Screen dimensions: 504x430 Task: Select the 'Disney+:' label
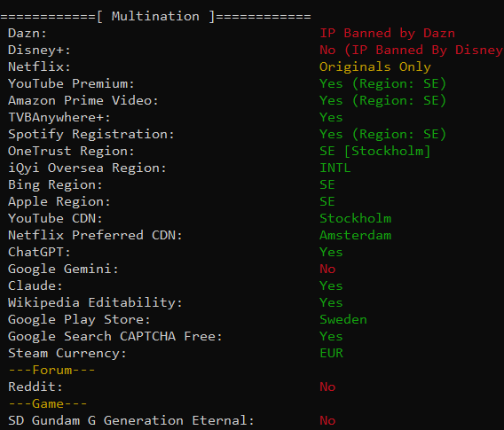pyautogui.click(x=39, y=51)
